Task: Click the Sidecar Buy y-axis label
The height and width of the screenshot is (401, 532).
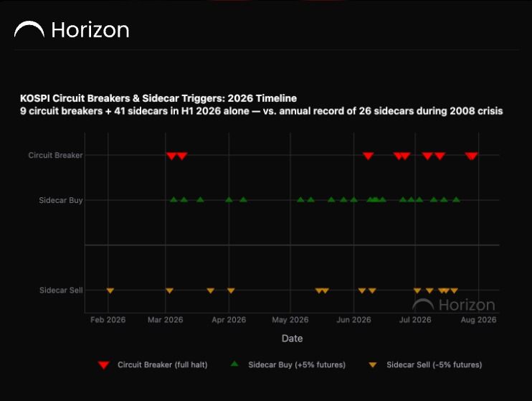Action: [61, 200]
